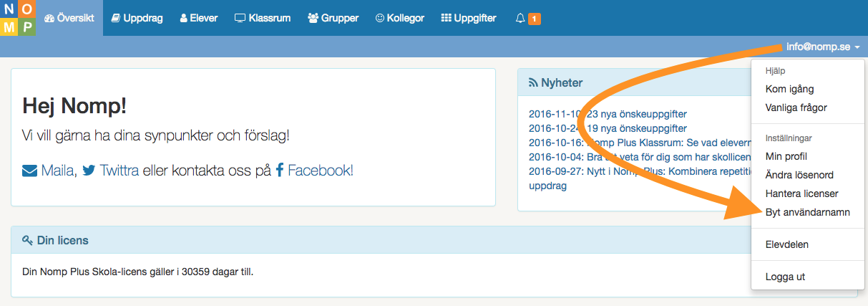Image resolution: width=868 pixels, height=306 pixels.
Task: Click the RSS icon beside Nyheter
Action: [x=533, y=82]
